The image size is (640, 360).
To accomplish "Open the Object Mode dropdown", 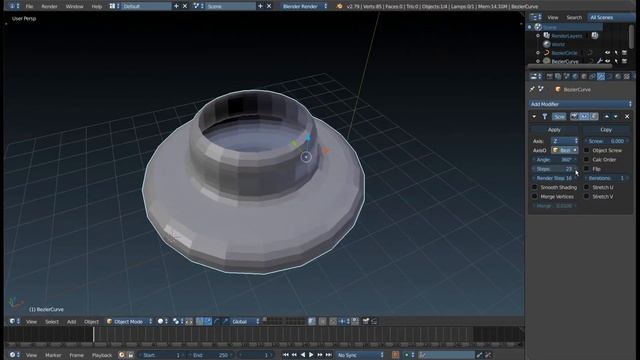I will click(x=129, y=322).
